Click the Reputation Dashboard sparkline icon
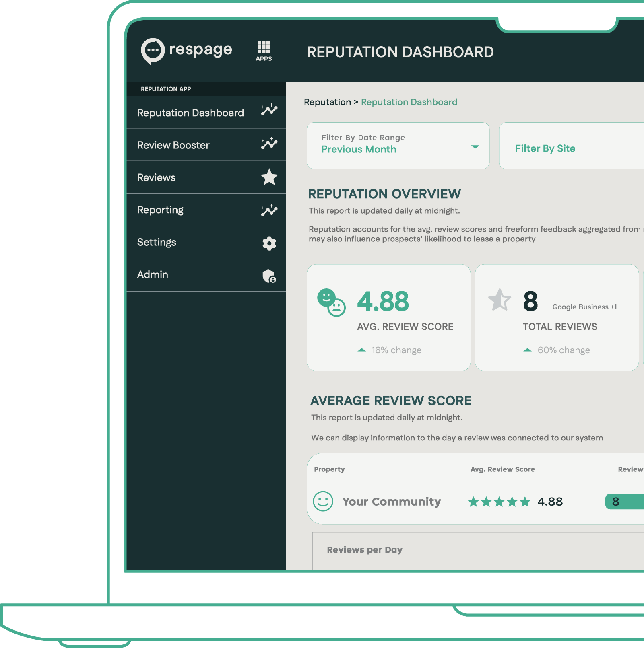Screen dimensions: 644x648 coord(269,110)
